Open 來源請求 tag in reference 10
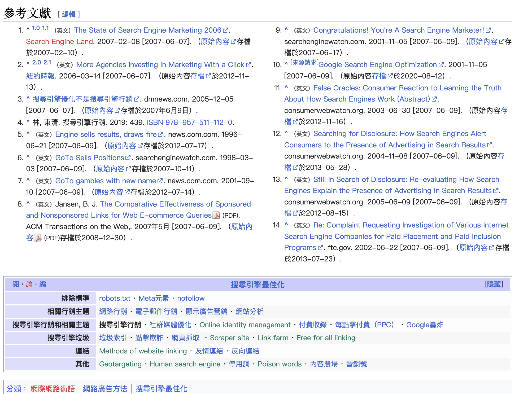 304,63
